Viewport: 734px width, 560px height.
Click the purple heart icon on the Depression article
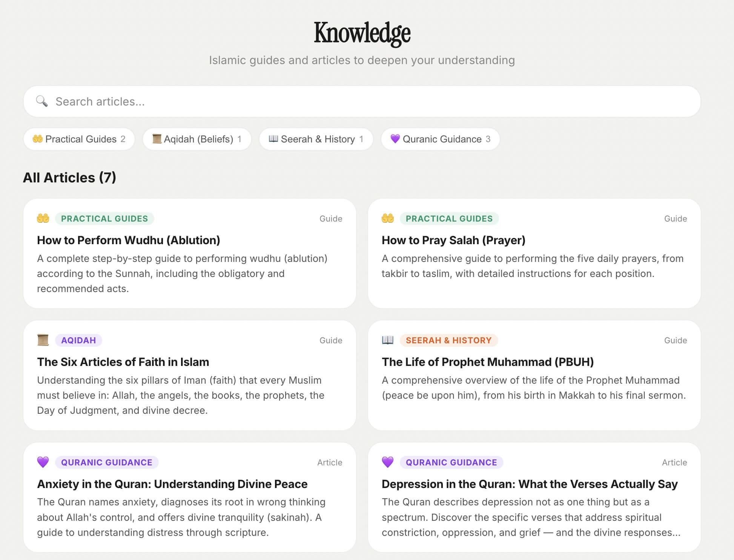[x=389, y=462]
